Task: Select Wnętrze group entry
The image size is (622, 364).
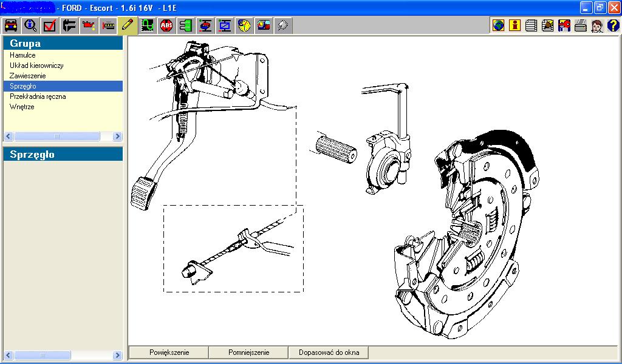Action: pyautogui.click(x=22, y=107)
